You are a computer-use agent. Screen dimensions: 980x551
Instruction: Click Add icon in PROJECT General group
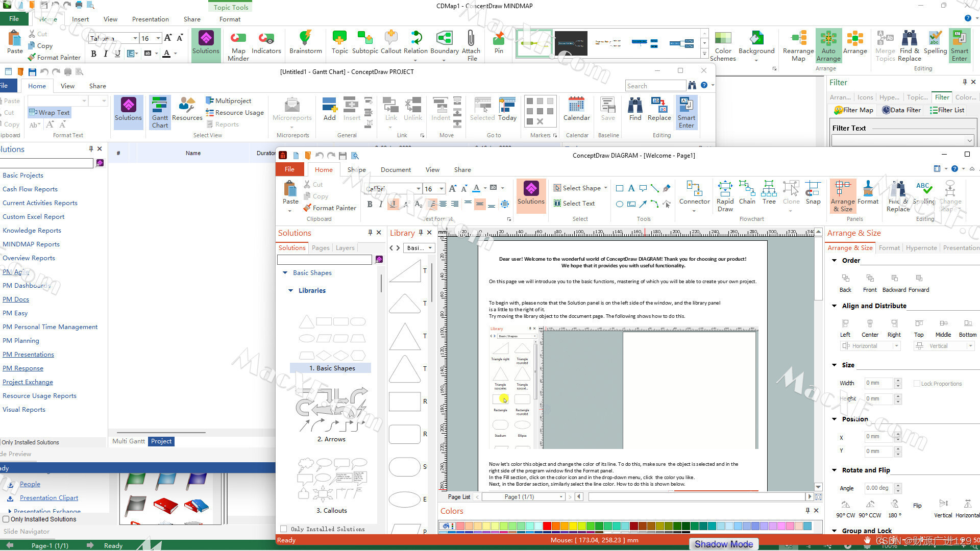330,109
